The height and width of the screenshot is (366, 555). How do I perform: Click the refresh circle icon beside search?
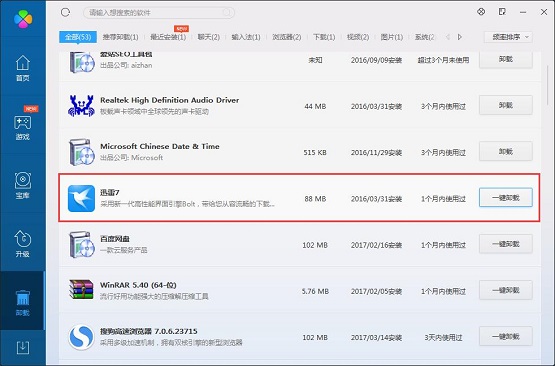65,12
